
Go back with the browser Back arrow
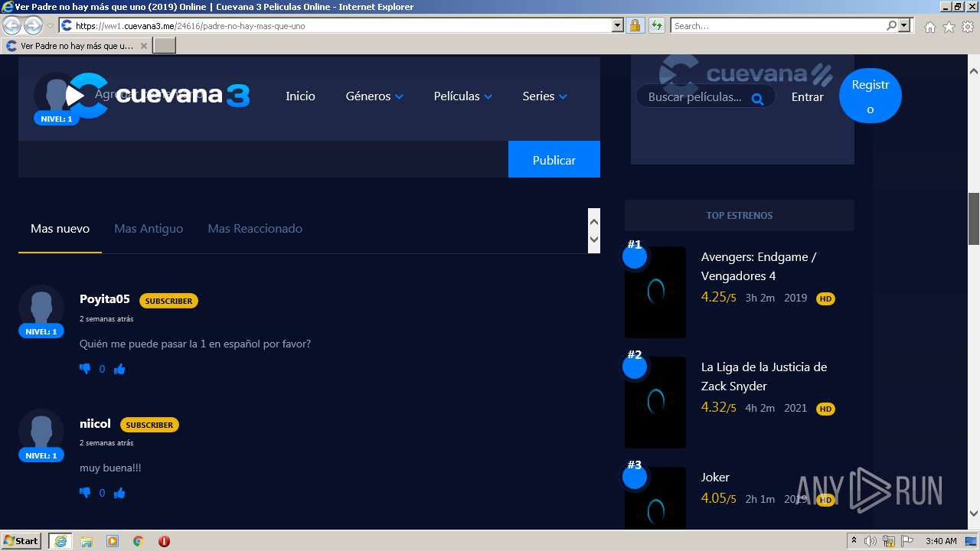point(12,25)
